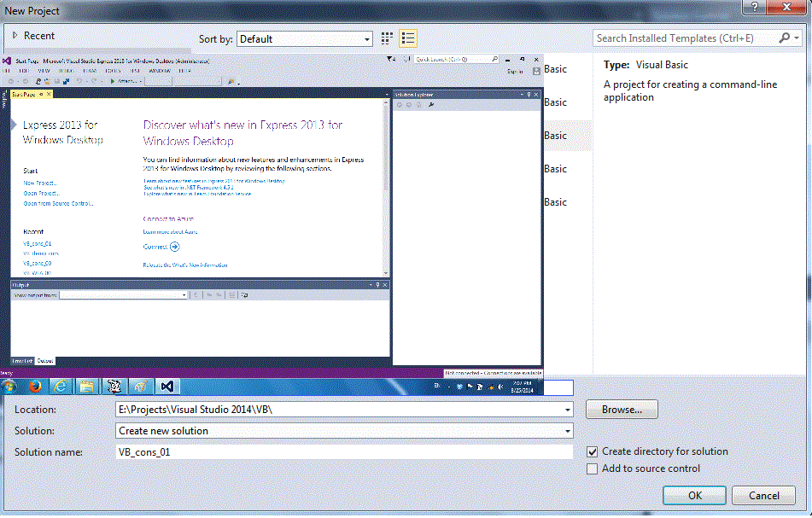Click the Solution Explorer Properties wrench icon

(x=431, y=105)
